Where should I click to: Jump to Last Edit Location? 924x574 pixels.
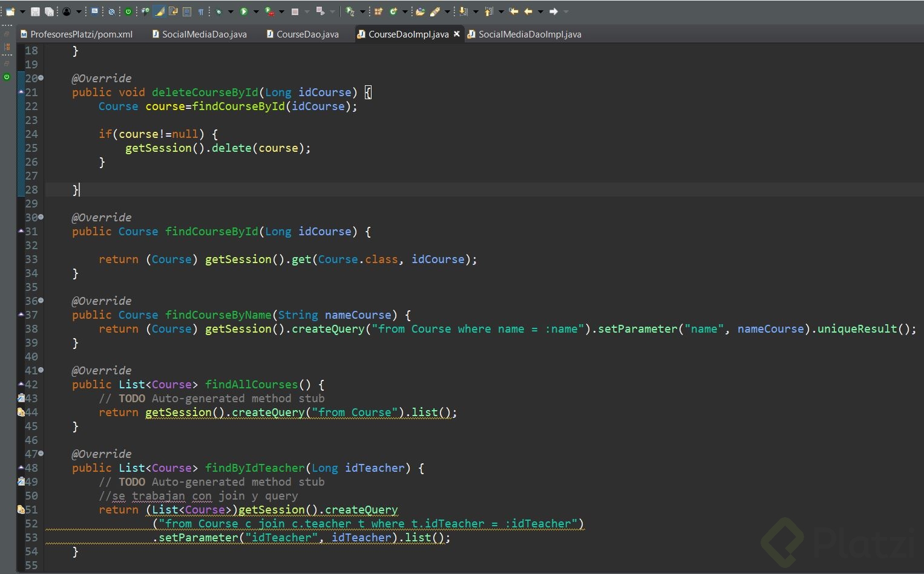(x=514, y=11)
